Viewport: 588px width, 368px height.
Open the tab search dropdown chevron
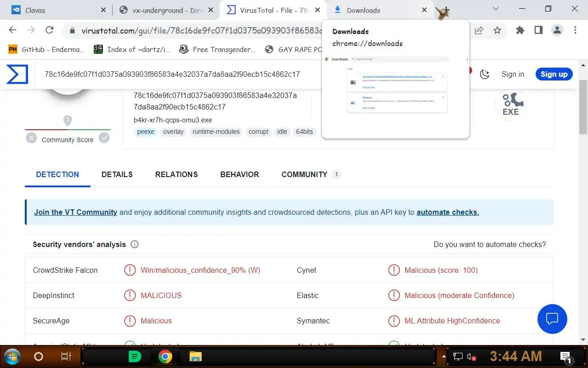[x=496, y=9]
